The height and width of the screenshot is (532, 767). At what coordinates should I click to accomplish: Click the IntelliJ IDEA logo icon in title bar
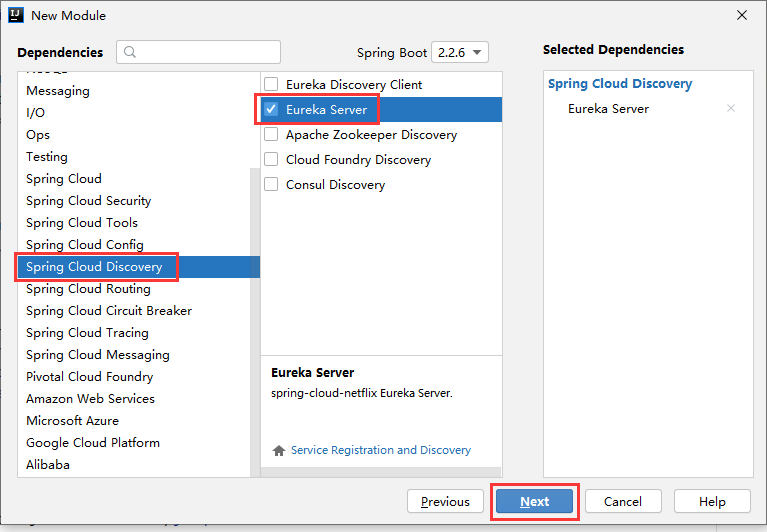pos(16,15)
